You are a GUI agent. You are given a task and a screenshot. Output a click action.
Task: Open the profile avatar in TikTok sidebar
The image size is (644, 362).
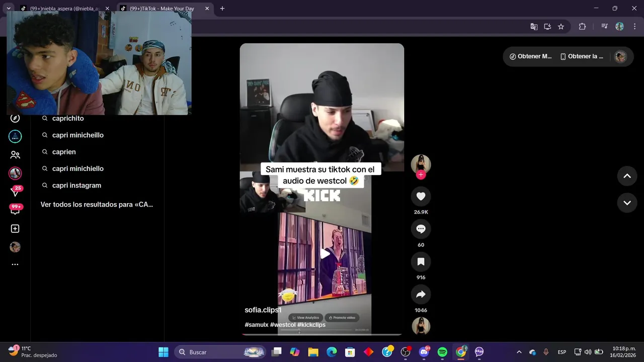[15, 247]
